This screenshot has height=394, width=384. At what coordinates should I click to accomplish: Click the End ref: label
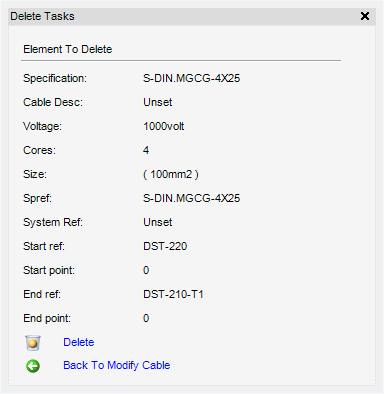(42, 294)
